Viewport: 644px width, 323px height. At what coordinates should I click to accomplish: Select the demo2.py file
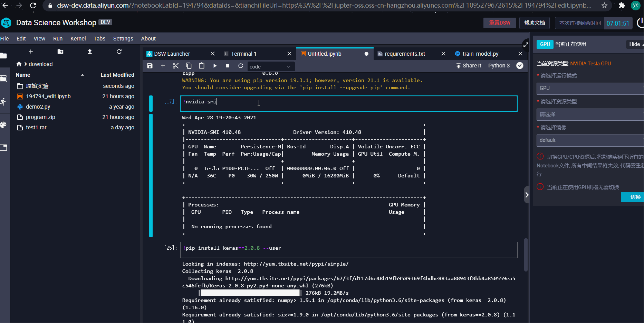point(76,107)
